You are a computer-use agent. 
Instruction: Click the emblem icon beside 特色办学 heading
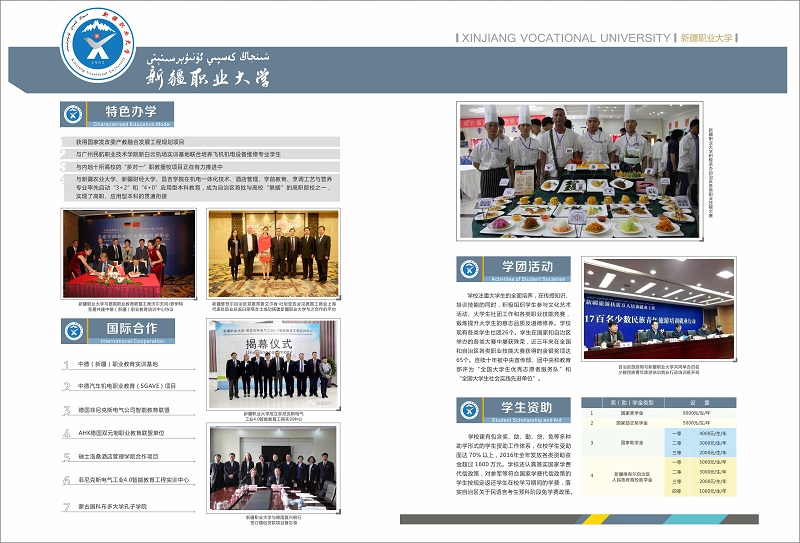[74, 114]
